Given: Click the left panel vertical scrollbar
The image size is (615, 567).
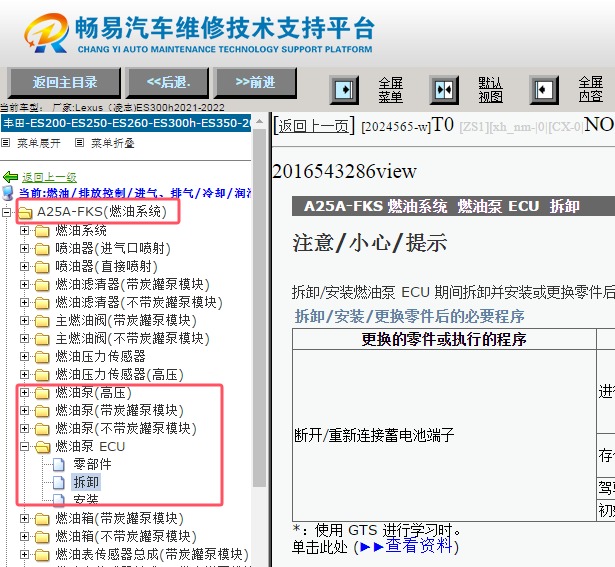Looking at the screenshot, I should (259, 308).
